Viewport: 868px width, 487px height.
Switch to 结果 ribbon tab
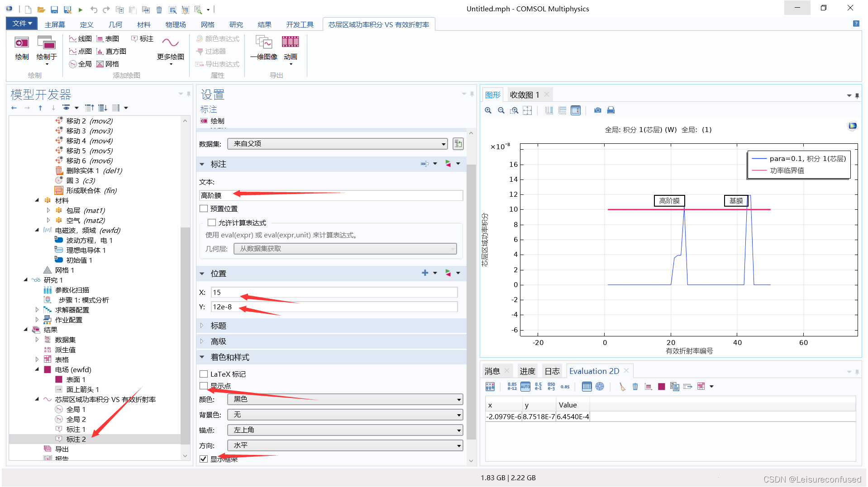pyautogui.click(x=265, y=24)
